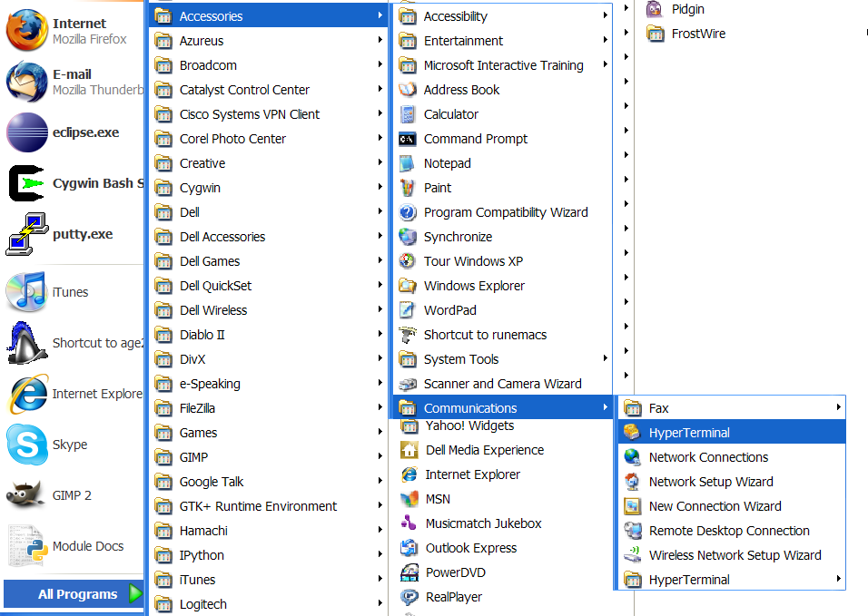The width and height of the screenshot is (868, 616).
Task: Open the Logitech folder
Action: pyautogui.click(x=269, y=604)
